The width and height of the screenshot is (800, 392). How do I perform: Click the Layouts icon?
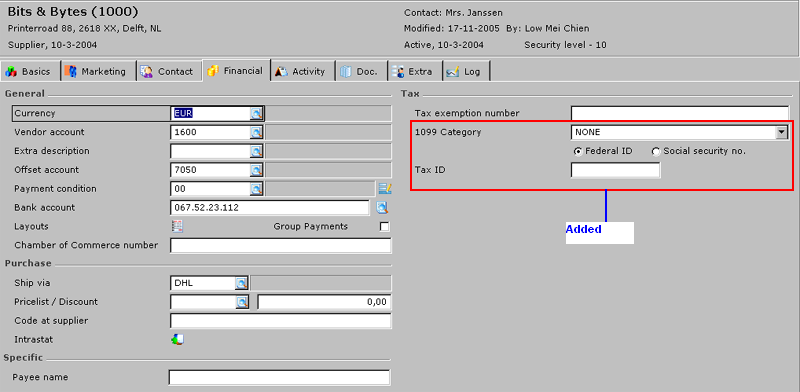(x=177, y=226)
